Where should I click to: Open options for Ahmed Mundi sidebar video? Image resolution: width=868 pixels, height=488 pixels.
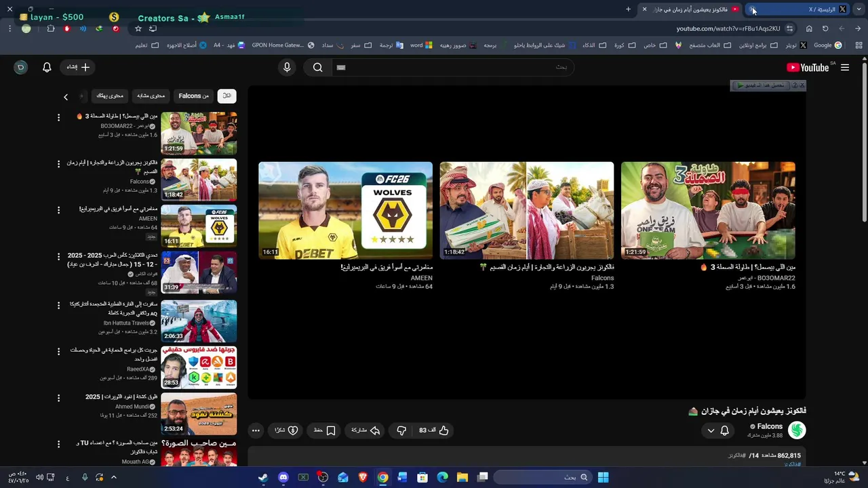[58, 398]
